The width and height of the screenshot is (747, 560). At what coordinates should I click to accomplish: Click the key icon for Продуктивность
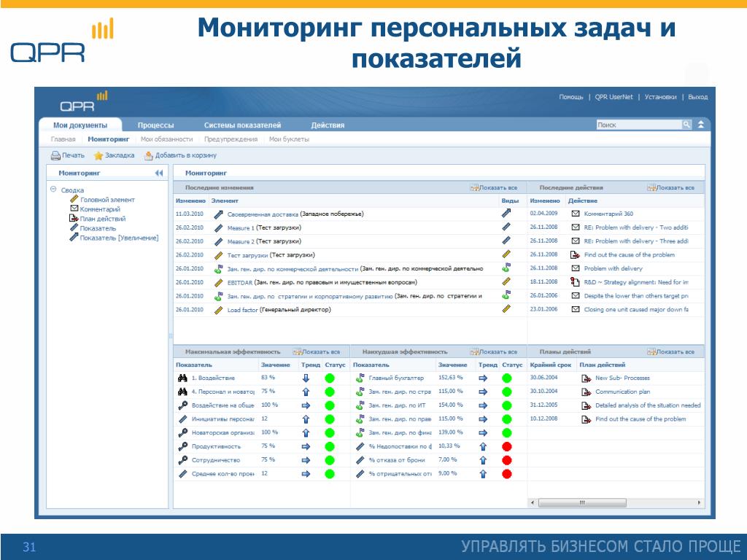182,447
